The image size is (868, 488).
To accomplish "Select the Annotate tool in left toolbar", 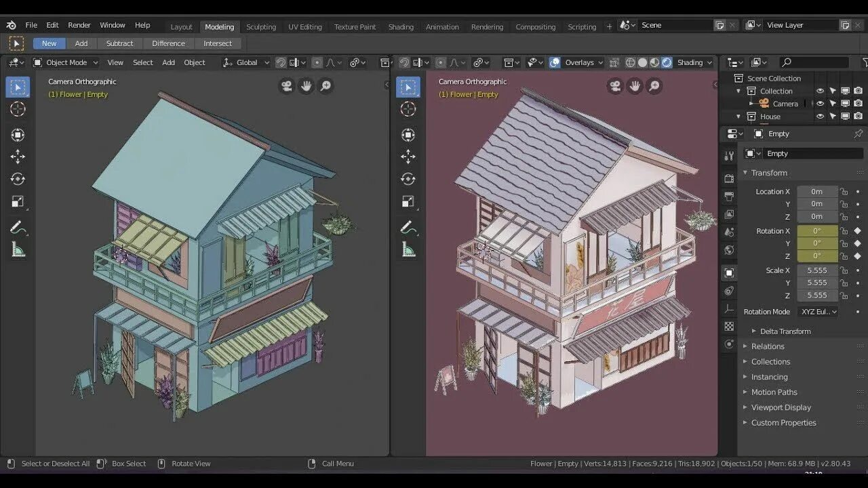I will click(18, 227).
